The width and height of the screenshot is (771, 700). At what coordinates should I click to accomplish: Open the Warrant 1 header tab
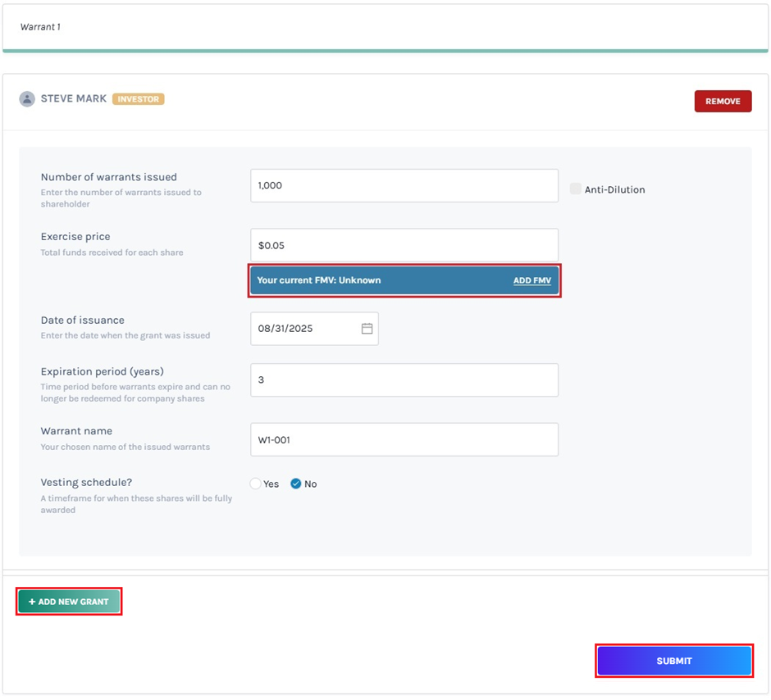pos(40,27)
